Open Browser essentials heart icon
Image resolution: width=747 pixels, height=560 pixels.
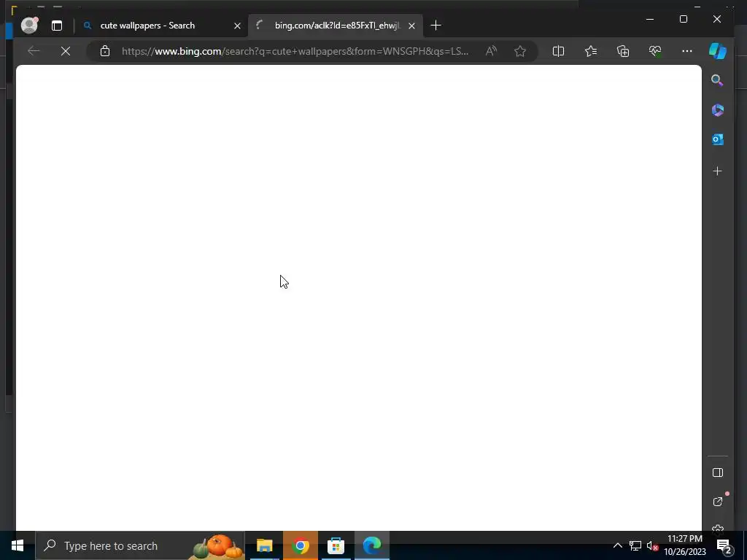point(655,51)
